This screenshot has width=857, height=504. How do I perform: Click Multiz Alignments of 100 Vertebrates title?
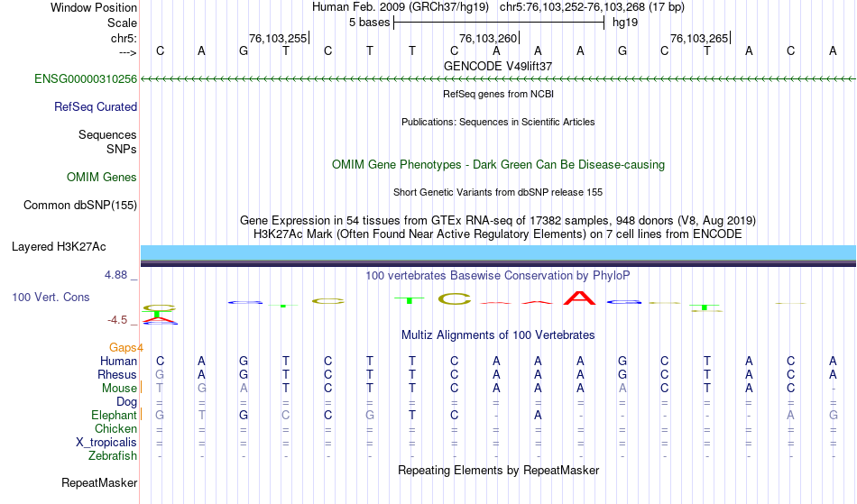point(498,335)
